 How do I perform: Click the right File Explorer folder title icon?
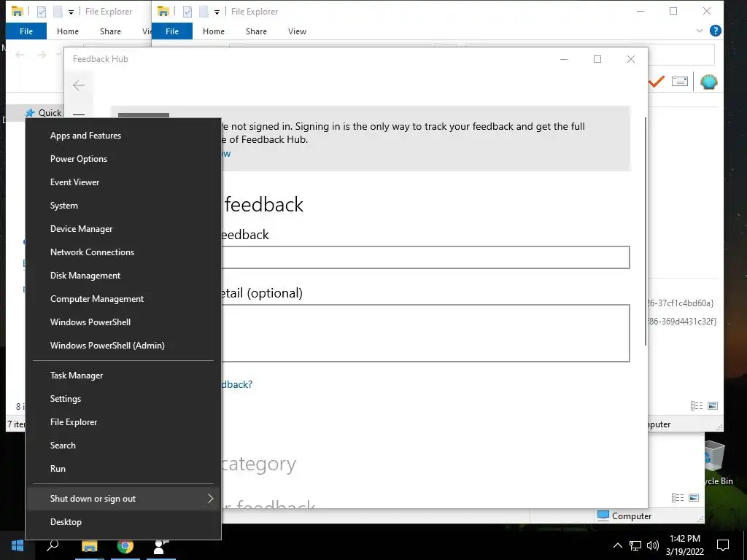coord(163,12)
